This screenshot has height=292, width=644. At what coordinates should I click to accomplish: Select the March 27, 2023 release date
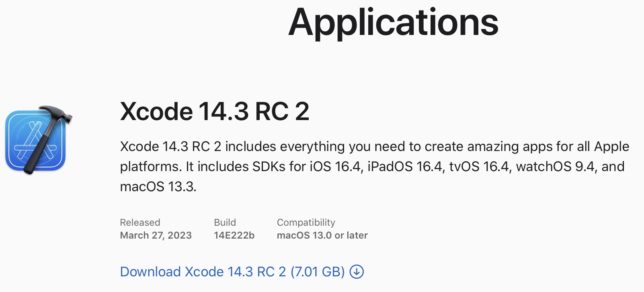click(x=156, y=235)
